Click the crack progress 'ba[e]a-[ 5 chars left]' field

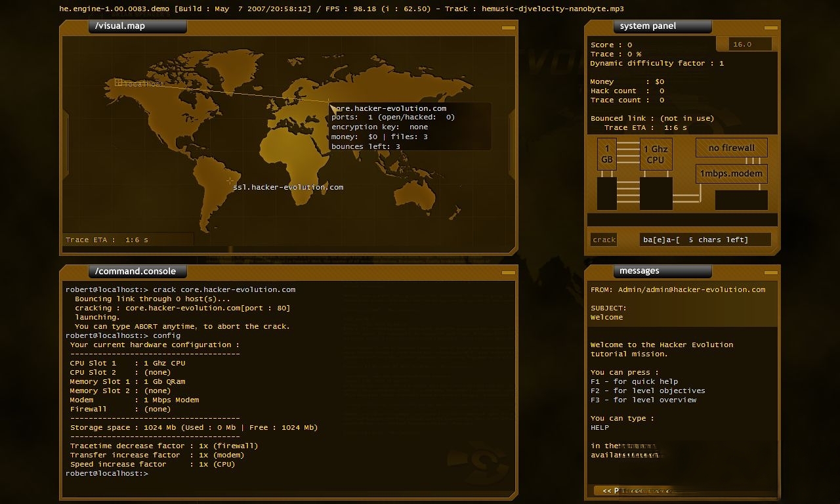point(705,240)
